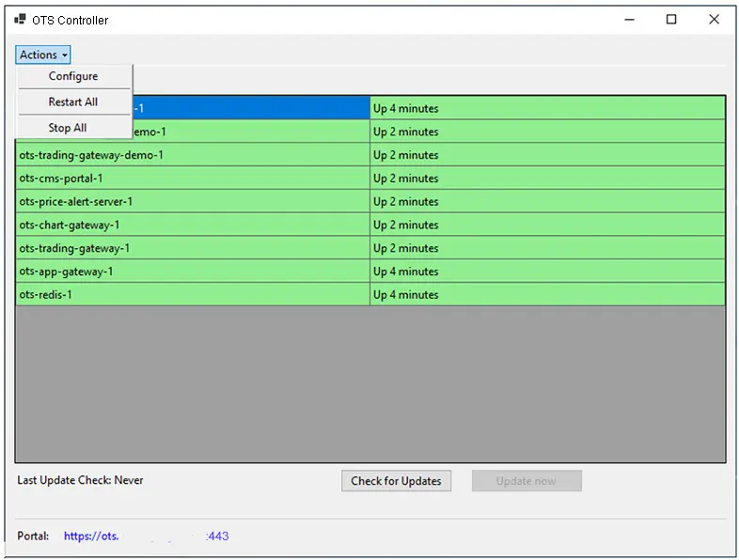
Task: Pick Stop All from the Actions menu
Action: (x=68, y=128)
